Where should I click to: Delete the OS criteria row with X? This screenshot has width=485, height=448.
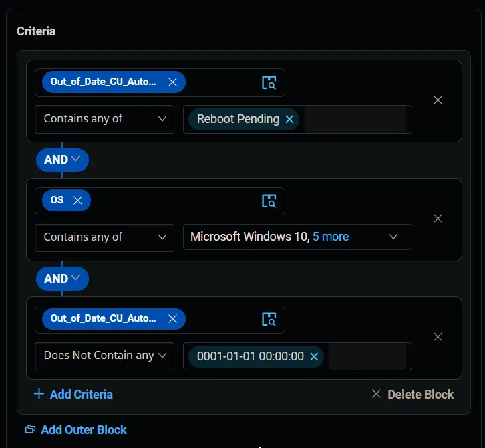438,219
